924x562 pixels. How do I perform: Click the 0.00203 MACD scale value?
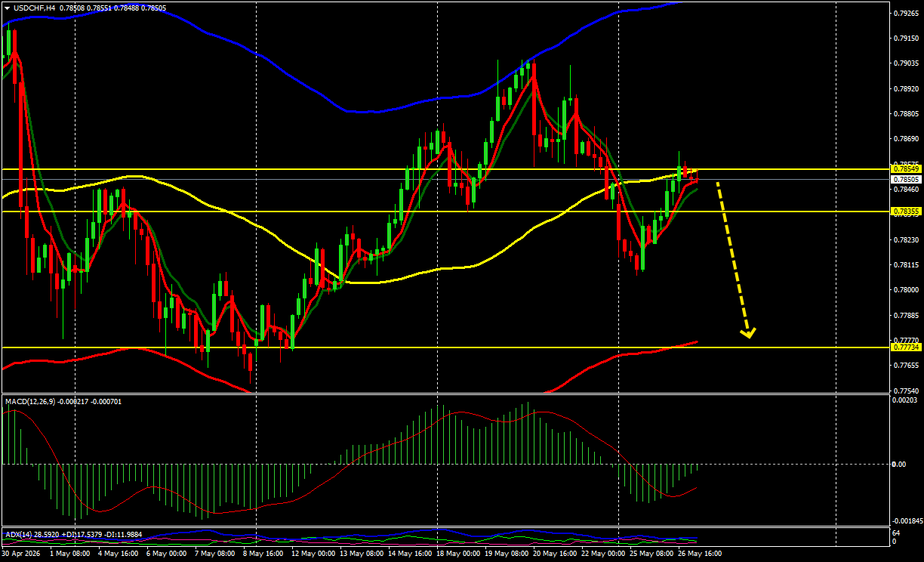pyautogui.click(x=906, y=400)
